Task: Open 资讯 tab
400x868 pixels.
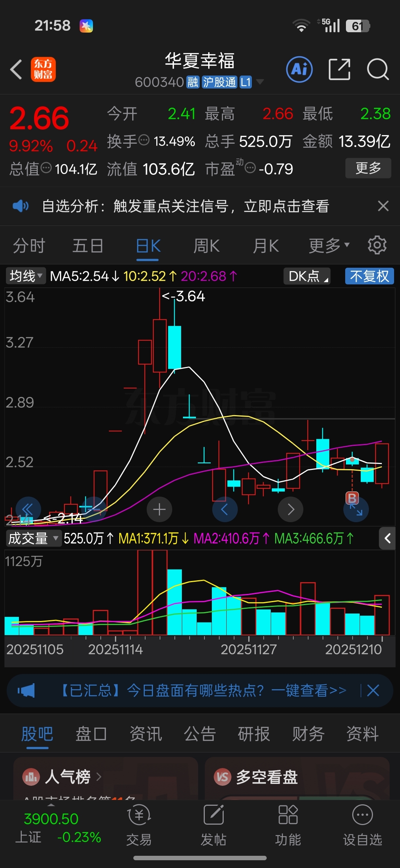Action: pyautogui.click(x=146, y=734)
